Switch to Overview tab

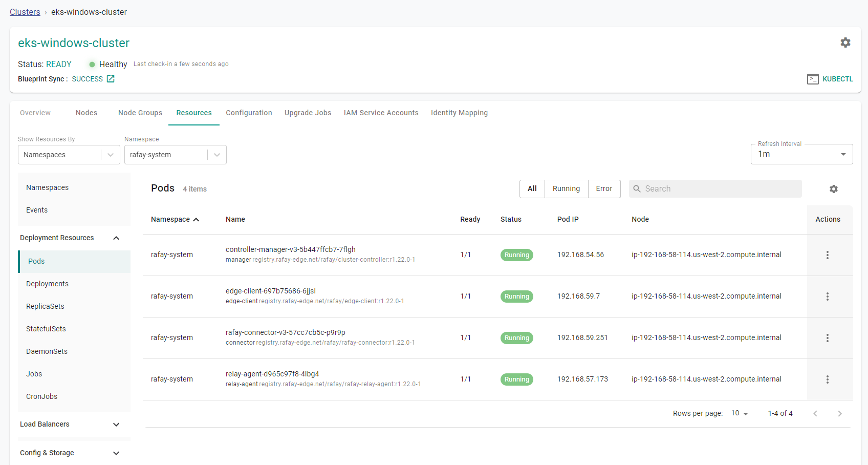click(x=35, y=113)
